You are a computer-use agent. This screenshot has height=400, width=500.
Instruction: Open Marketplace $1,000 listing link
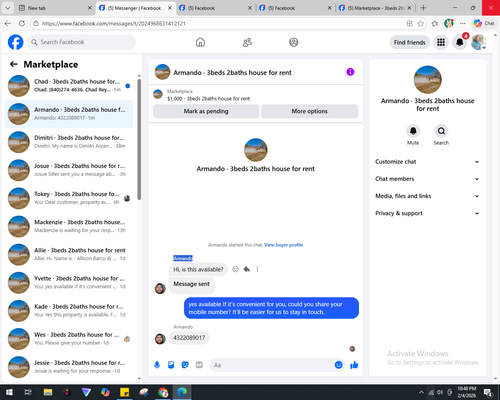(x=208, y=99)
